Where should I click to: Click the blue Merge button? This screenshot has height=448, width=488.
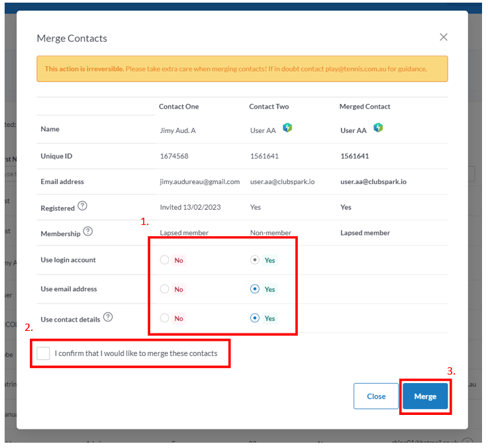click(x=425, y=396)
